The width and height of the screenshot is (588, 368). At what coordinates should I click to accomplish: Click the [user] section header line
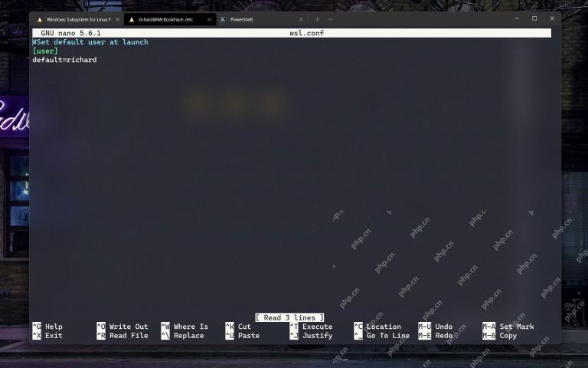(x=45, y=51)
